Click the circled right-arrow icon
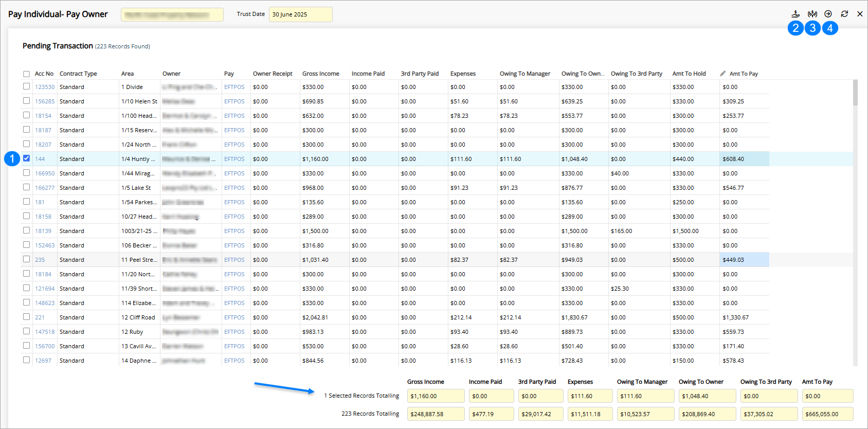 pyautogui.click(x=828, y=14)
